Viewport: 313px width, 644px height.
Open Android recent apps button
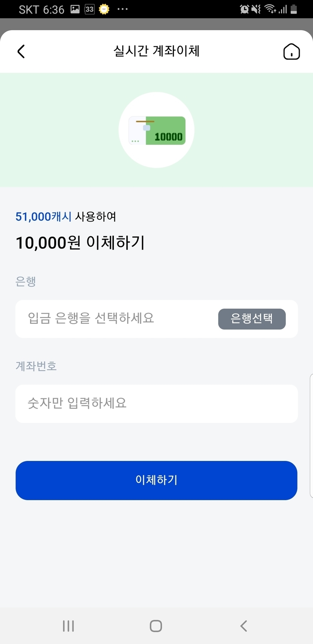click(68, 626)
